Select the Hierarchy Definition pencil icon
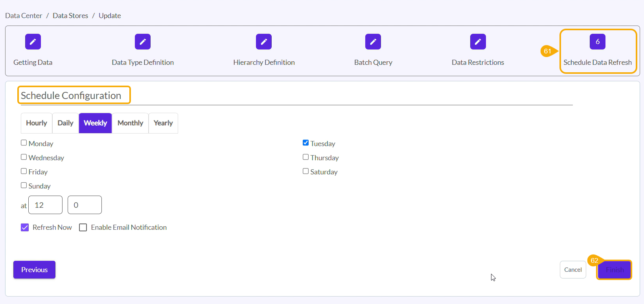644x304 pixels. 264,42
